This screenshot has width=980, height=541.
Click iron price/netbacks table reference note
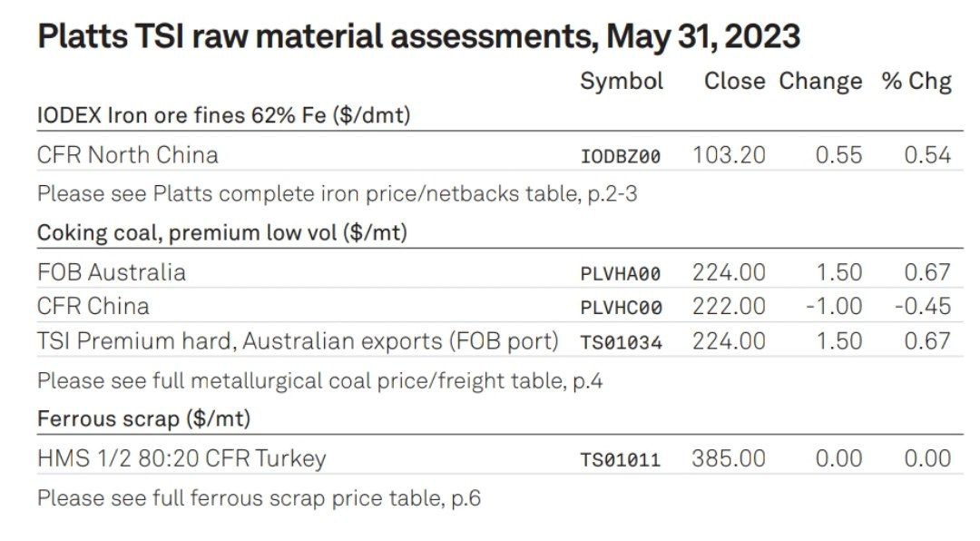(x=337, y=194)
